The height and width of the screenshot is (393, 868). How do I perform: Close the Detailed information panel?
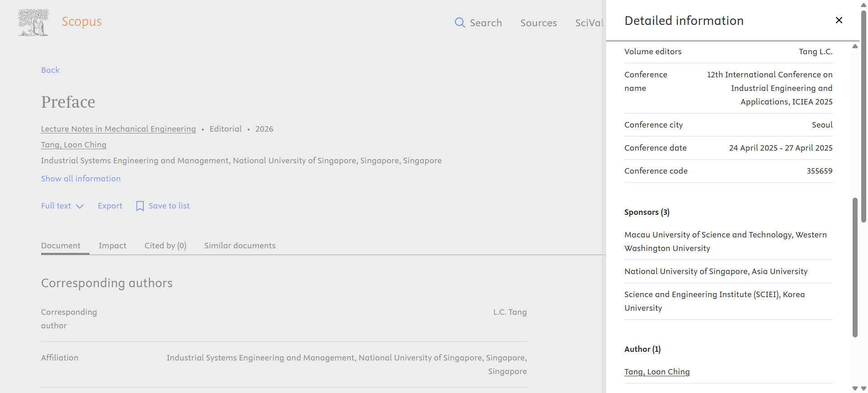tap(839, 20)
